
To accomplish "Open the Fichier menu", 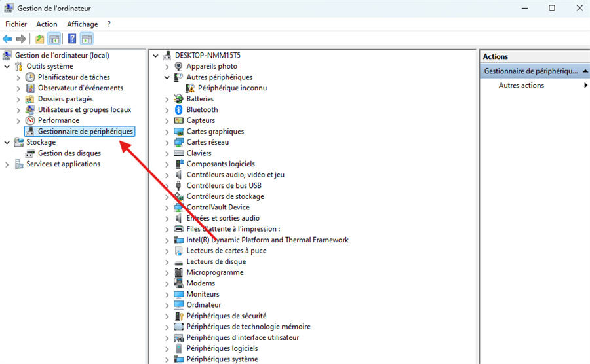I will [x=16, y=24].
